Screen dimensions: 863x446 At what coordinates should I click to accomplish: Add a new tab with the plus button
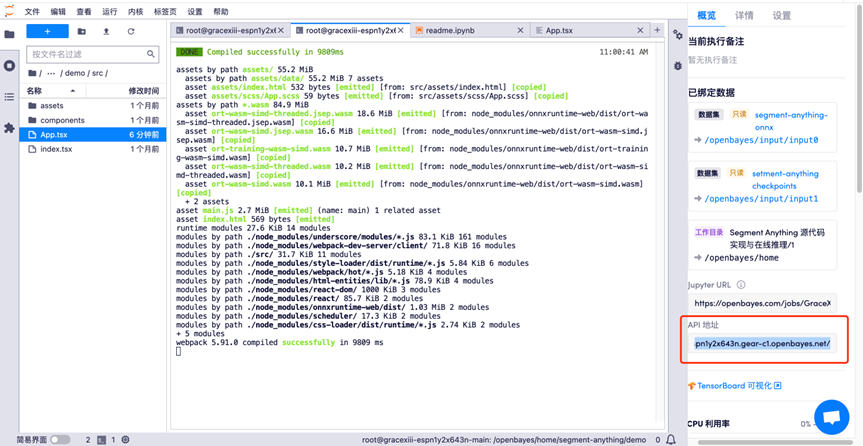[x=657, y=31]
